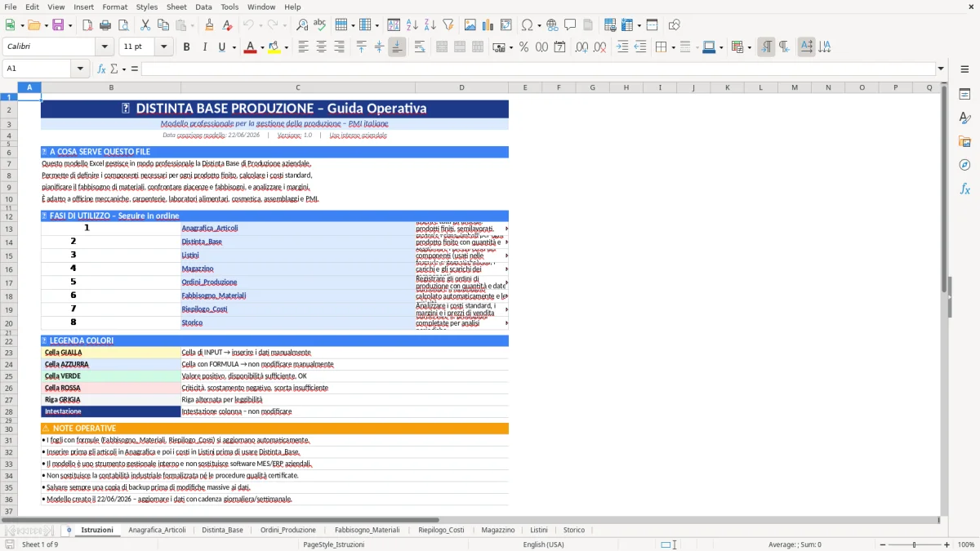This screenshot has width=980, height=551.
Task: Open the Underline style dropdown arrow
Action: click(x=234, y=47)
